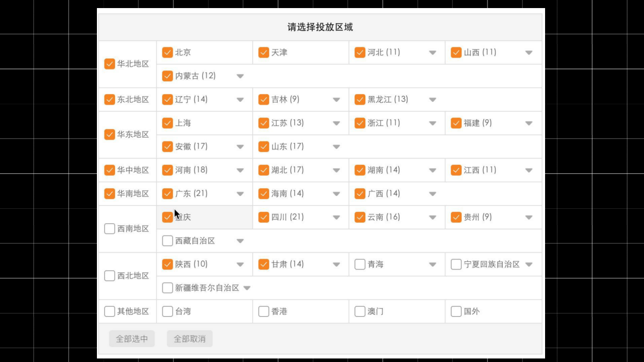
Task: Expand the 贵州 (9) dropdown arrow
Action: click(529, 218)
